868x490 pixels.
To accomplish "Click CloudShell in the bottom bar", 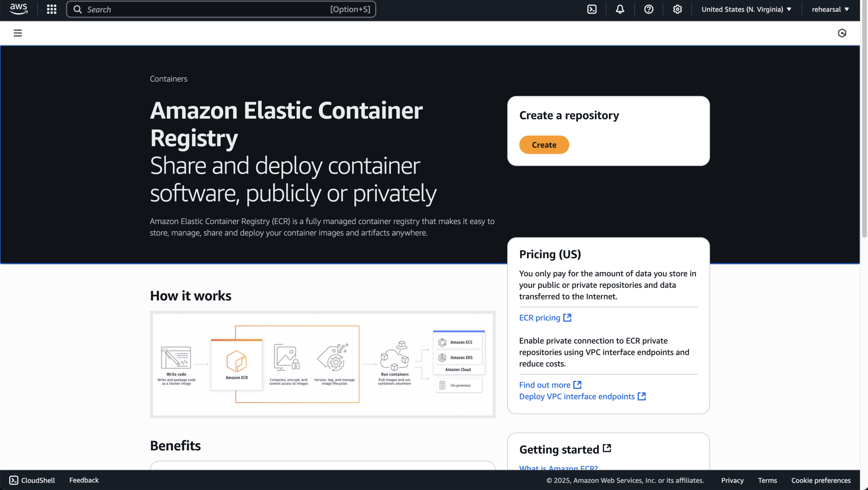I will [x=32, y=480].
